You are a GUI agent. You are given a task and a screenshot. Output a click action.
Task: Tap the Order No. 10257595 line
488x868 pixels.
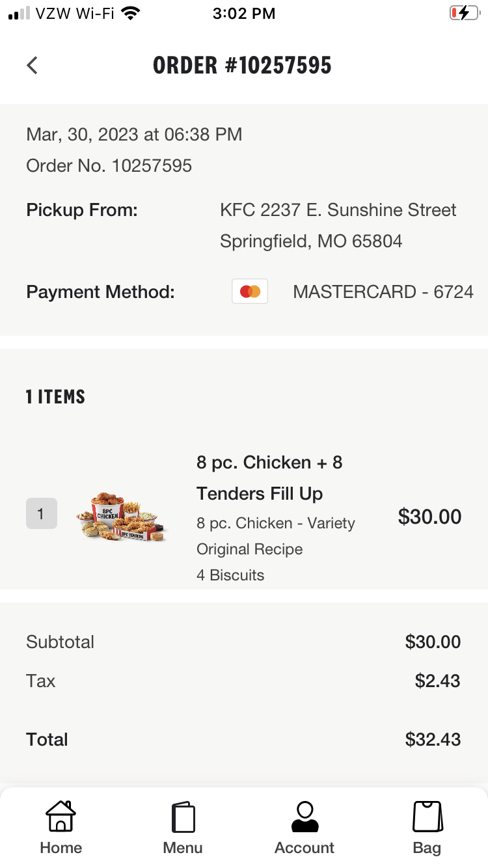[x=109, y=166]
